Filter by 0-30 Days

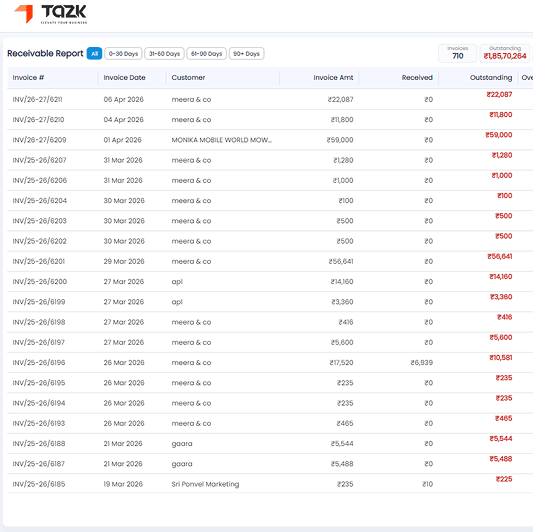(x=123, y=54)
